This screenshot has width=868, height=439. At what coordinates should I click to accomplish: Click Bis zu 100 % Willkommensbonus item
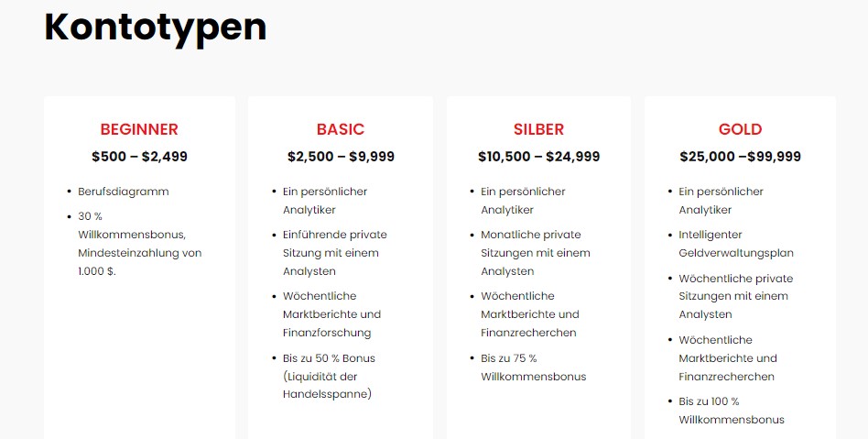(732, 411)
